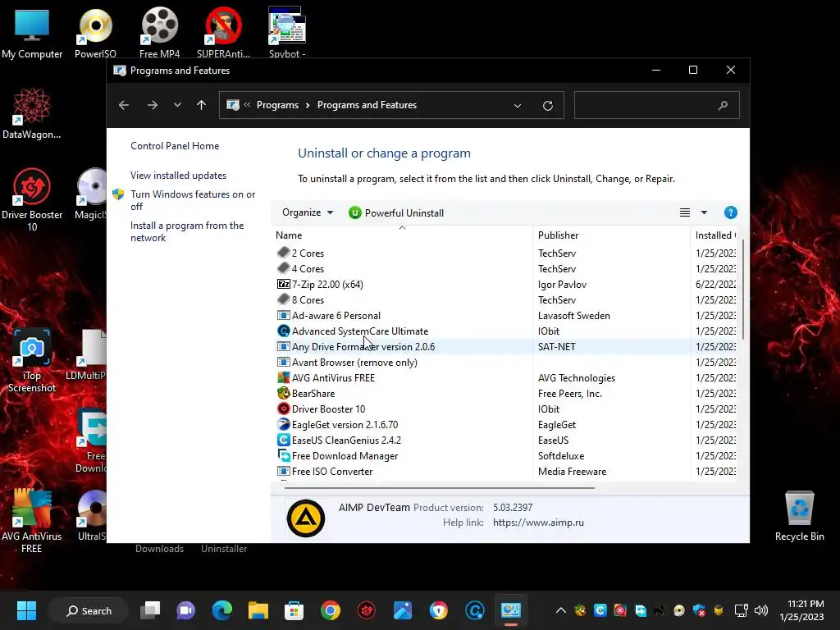Expand the address bar history dropdown
Viewport: 840px width, 630px height.
[518, 106]
